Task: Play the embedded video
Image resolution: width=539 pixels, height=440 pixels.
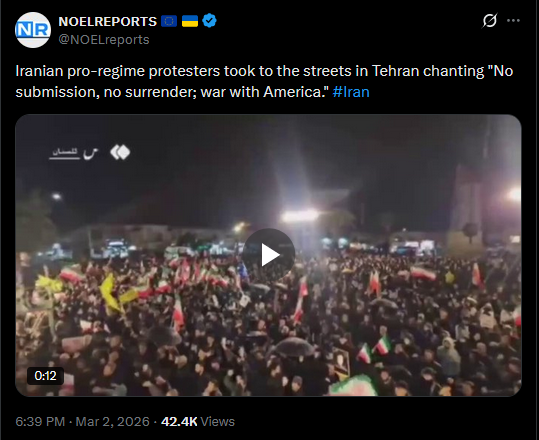Action: (x=268, y=255)
